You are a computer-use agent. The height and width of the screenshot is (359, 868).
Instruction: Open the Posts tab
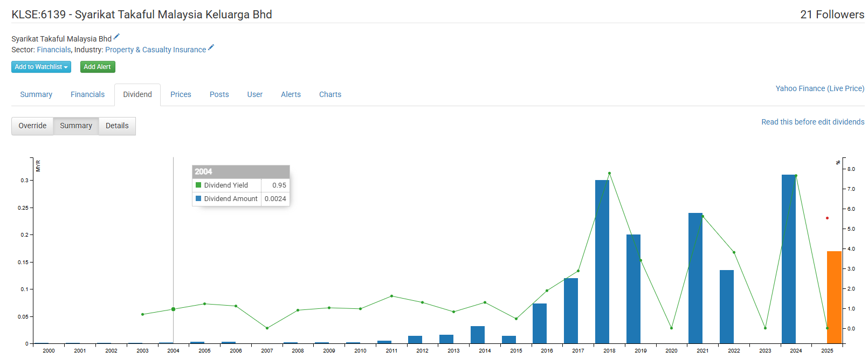pos(219,94)
